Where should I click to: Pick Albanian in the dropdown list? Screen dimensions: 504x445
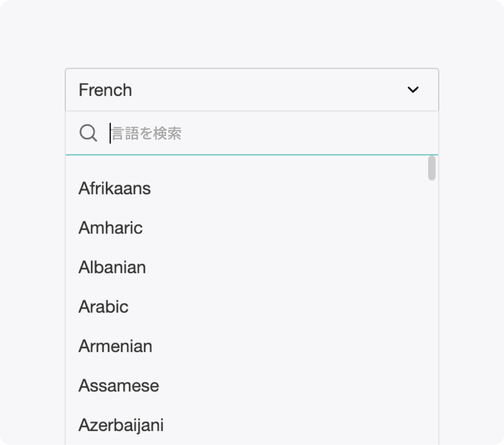tap(112, 267)
